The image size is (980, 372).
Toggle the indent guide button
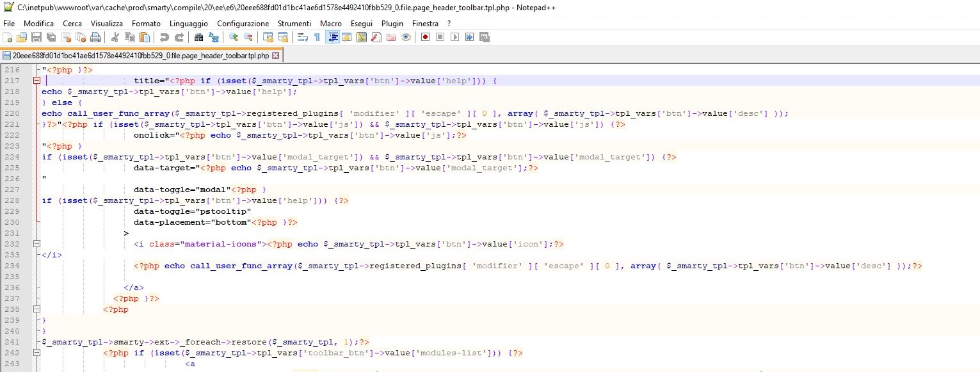pyautogui.click(x=332, y=37)
